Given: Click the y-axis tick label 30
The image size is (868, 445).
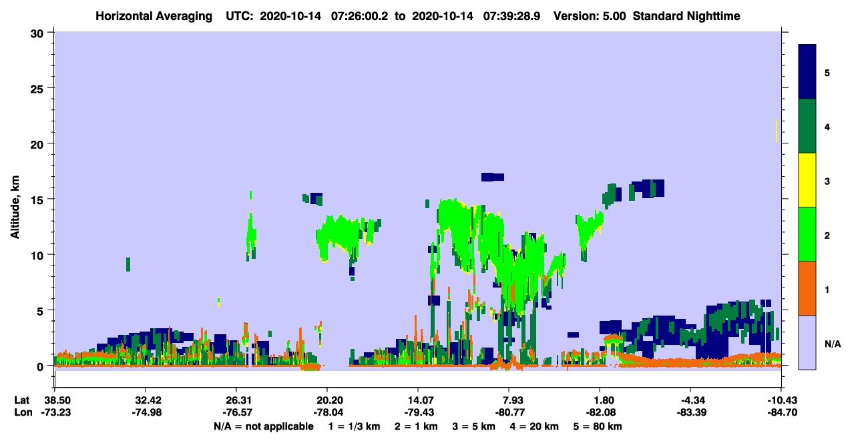Looking at the screenshot, I should (38, 32).
